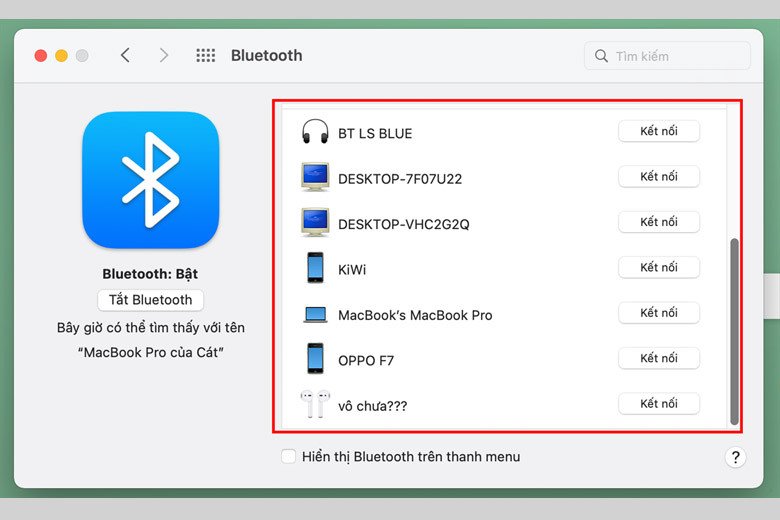Focus the Tìm kiếm search field
This screenshot has height=520, width=780.
coord(667,56)
